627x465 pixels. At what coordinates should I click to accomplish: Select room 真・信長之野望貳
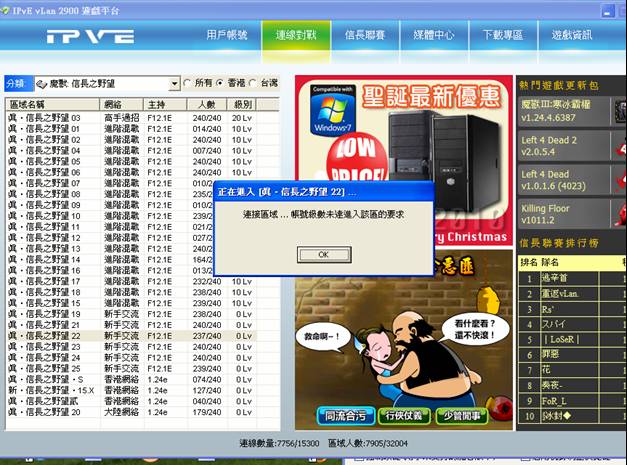[x=131, y=401]
